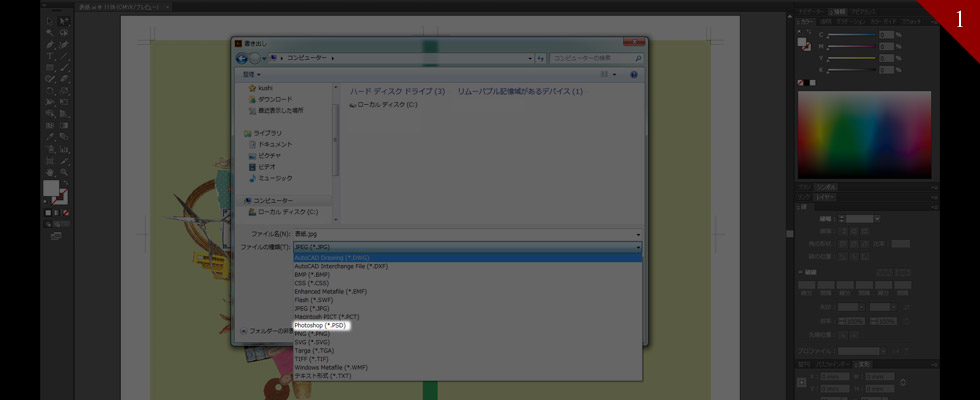Image resolution: width=980 pixels, height=400 pixels.
Task: Select the Lasso tool
Action: [64, 33]
